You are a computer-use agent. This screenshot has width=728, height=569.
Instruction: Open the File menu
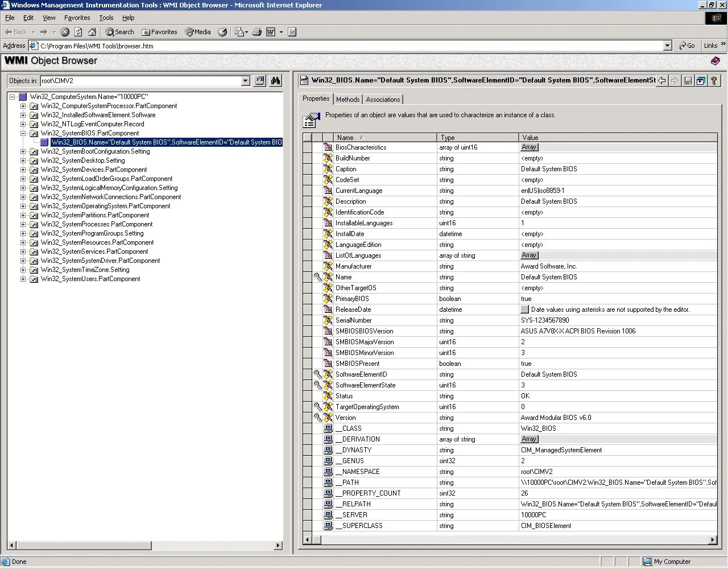coord(10,18)
